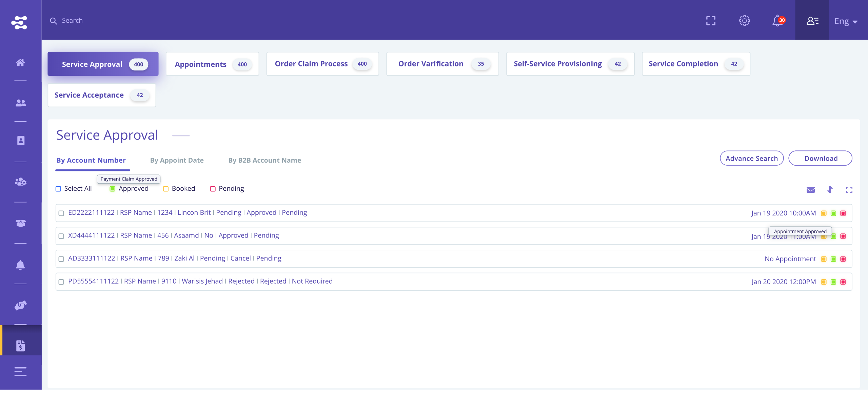Screen dimensions: 868x393
Task: Open settings gear in the top bar
Action: [745, 21]
